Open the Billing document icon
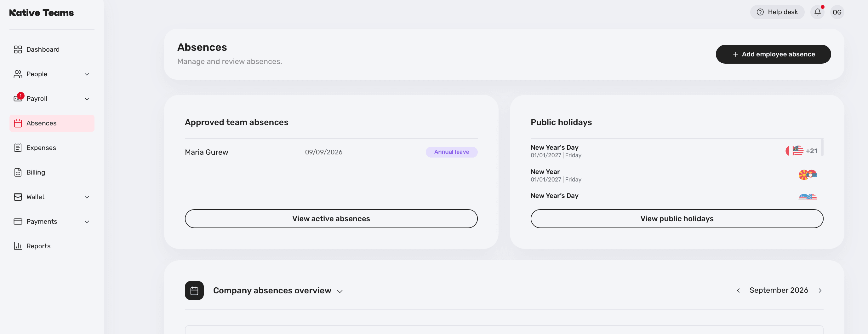Screen dimensions: 868x334 (x=18, y=173)
